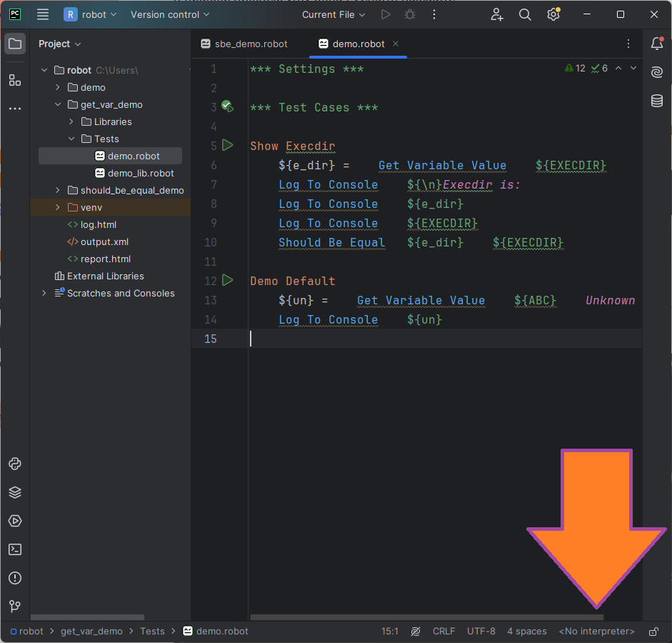Expand Scratches and Consoles
The image size is (672, 643).
(x=44, y=293)
